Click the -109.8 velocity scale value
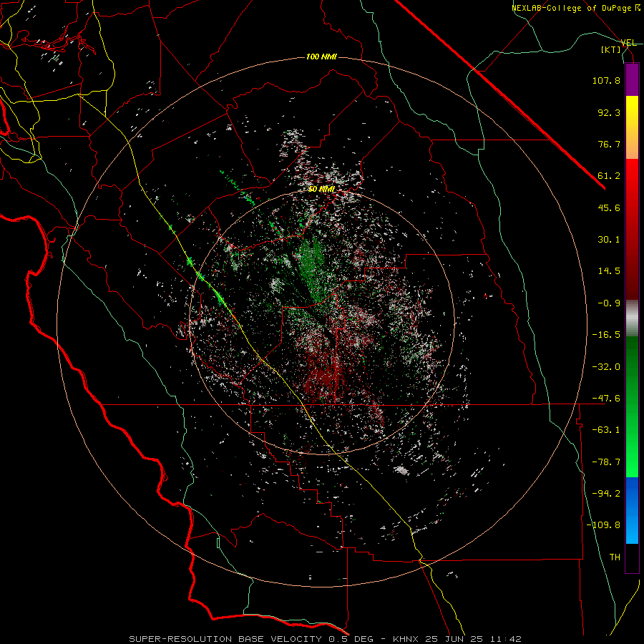 (x=603, y=525)
